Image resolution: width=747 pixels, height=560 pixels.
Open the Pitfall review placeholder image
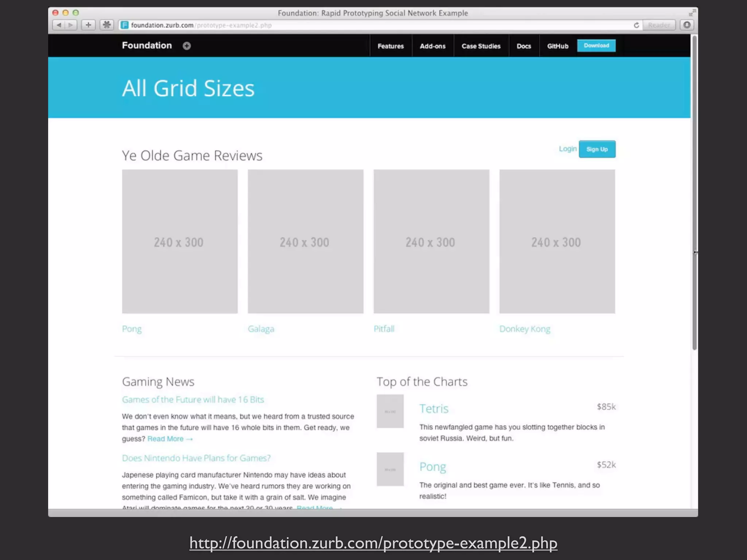(431, 241)
